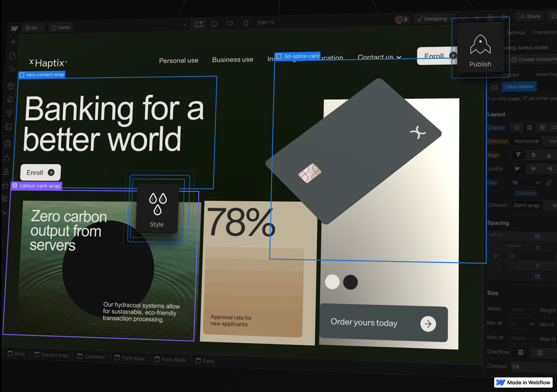557x392 pixels.
Task: Open the Add Elements panel with the plus icon
Action: tap(13, 42)
